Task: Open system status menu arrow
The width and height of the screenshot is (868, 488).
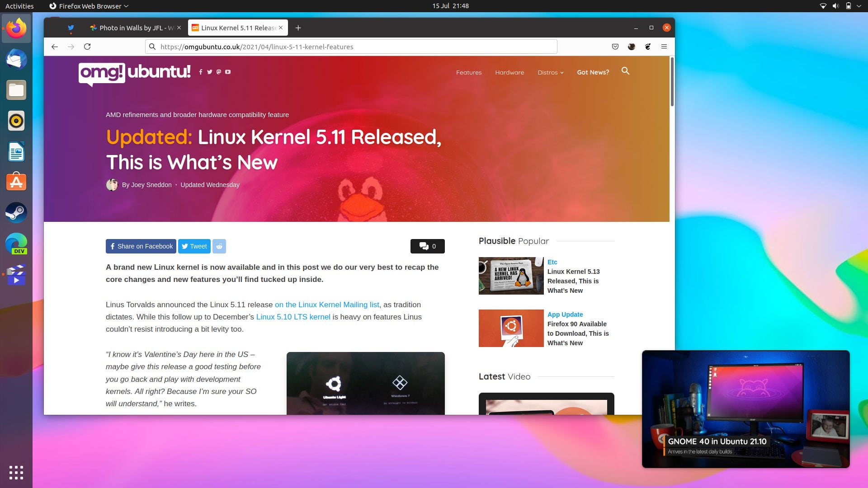Action: pyautogui.click(x=859, y=6)
